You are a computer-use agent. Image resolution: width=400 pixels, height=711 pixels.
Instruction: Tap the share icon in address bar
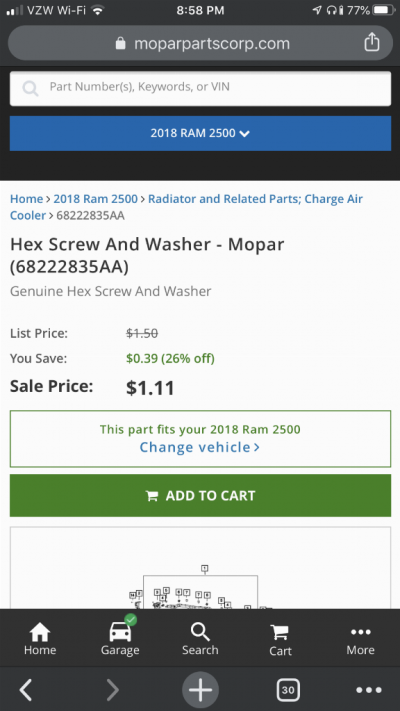371,43
